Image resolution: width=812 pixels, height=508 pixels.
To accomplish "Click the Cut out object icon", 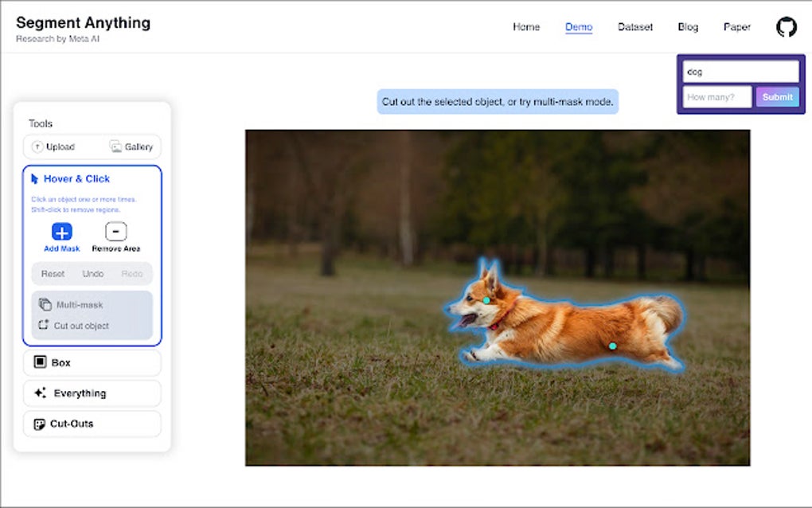I will coord(44,325).
